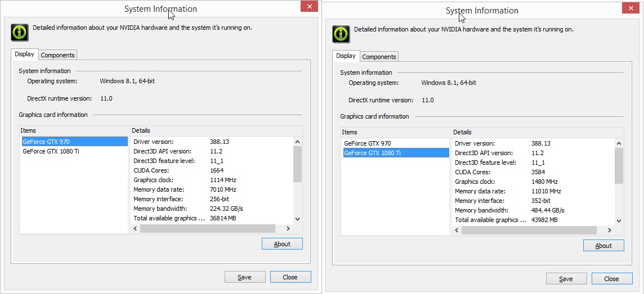Image resolution: width=644 pixels, height=294 pixels.
Task: Select the Display tab in left window
Action: point(24,54)
